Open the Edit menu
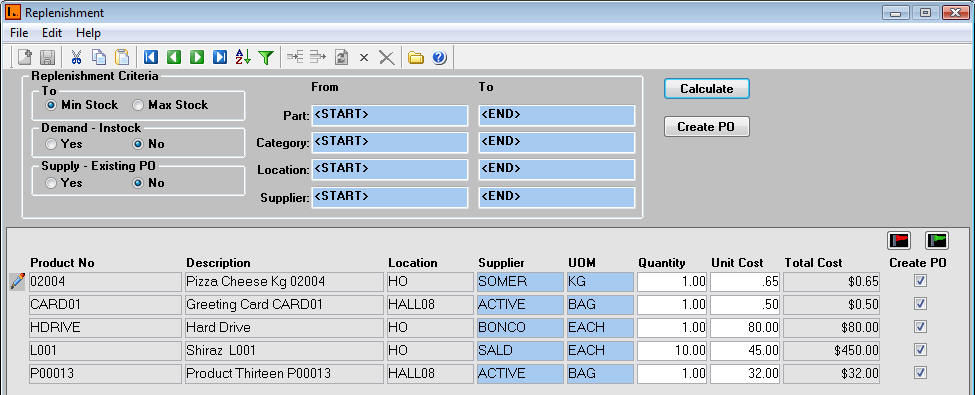This screenshot has width=975, height=395. click(x=52, y=33)
